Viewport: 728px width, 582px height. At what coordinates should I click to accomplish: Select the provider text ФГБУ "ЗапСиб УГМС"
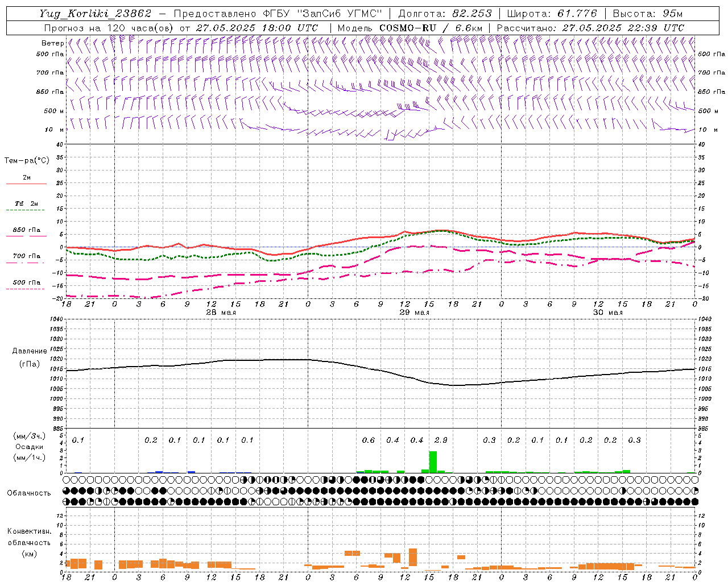point(322,14)
